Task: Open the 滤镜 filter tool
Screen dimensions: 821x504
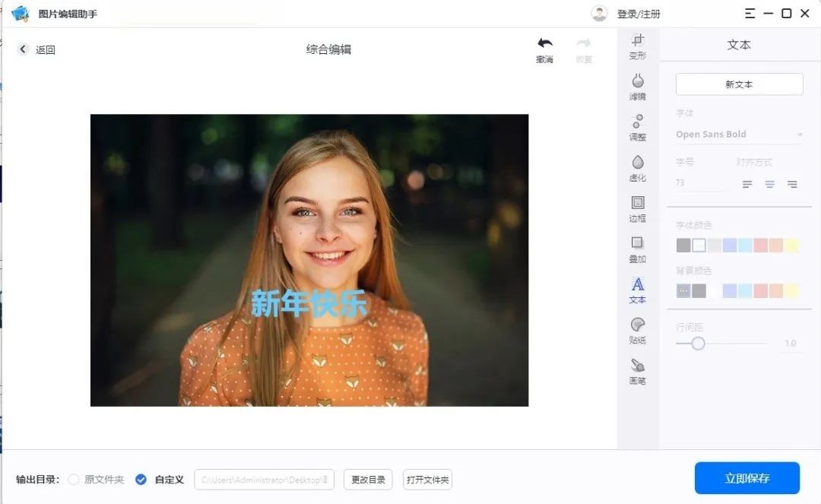Action: coord(638,87)
